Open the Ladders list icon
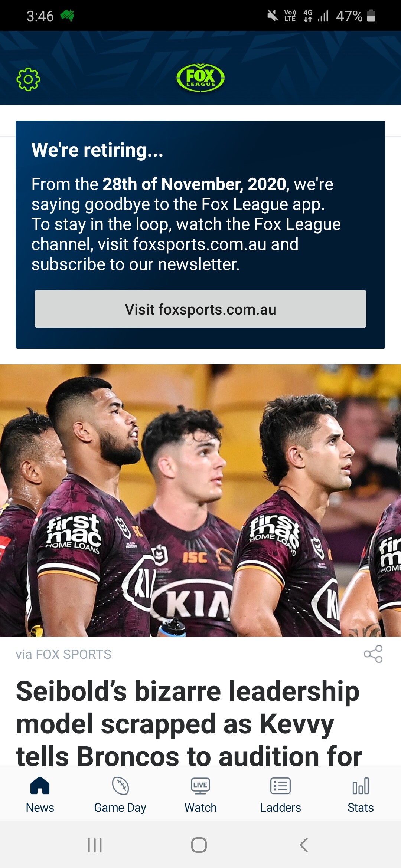Screen dimensions: 401x868 280,785
